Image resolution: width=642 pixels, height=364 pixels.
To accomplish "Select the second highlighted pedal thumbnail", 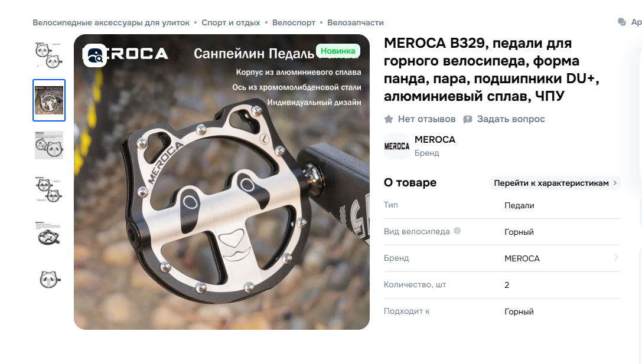I will (49, 100).
